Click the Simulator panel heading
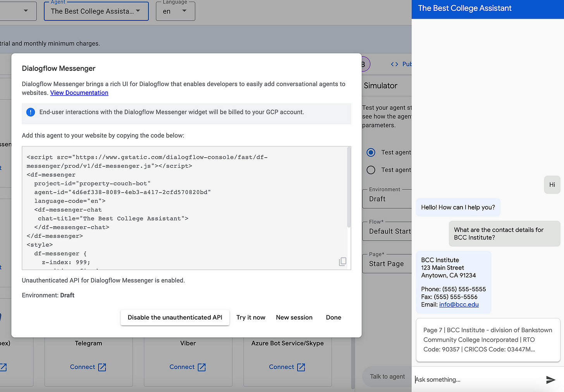Viewport: 564px width, 392px height. tap(381, 86)
